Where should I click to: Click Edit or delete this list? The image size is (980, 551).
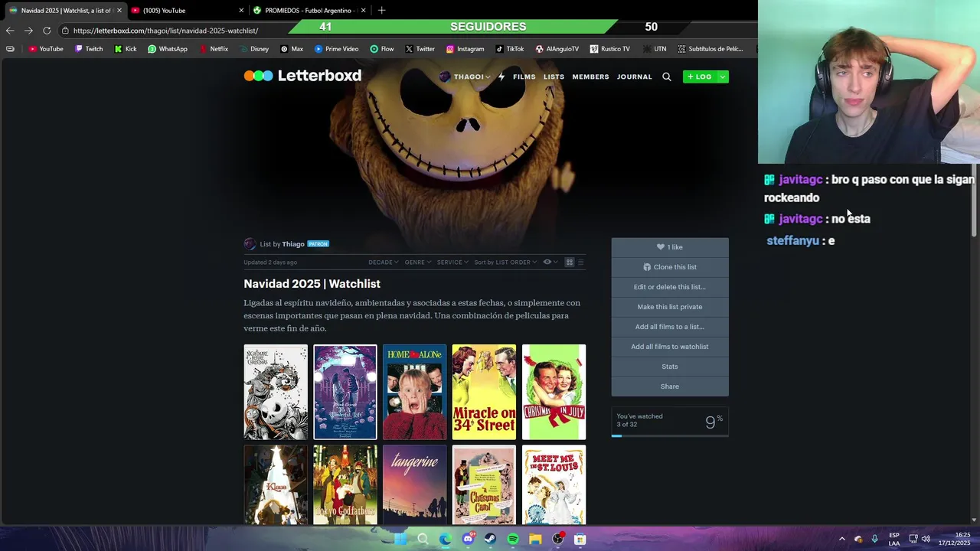pos(670,287)
